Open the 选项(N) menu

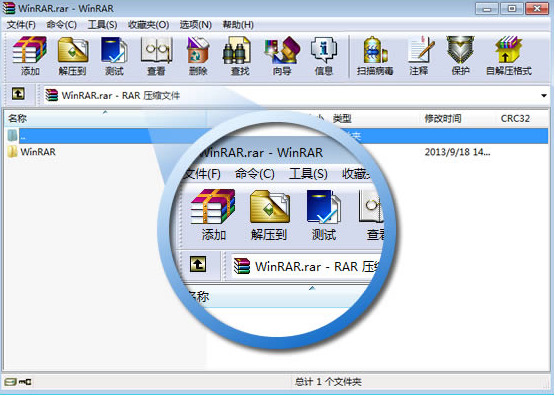[x=195, y=25]
